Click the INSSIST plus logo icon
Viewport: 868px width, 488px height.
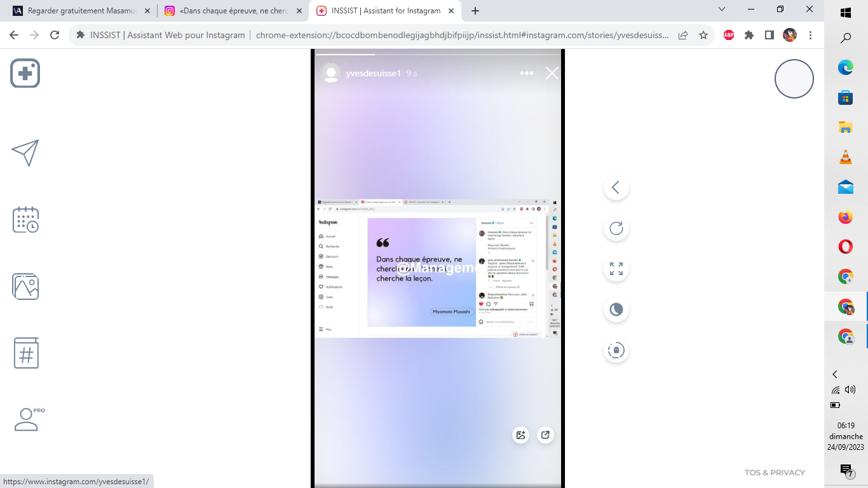[25, 73]
